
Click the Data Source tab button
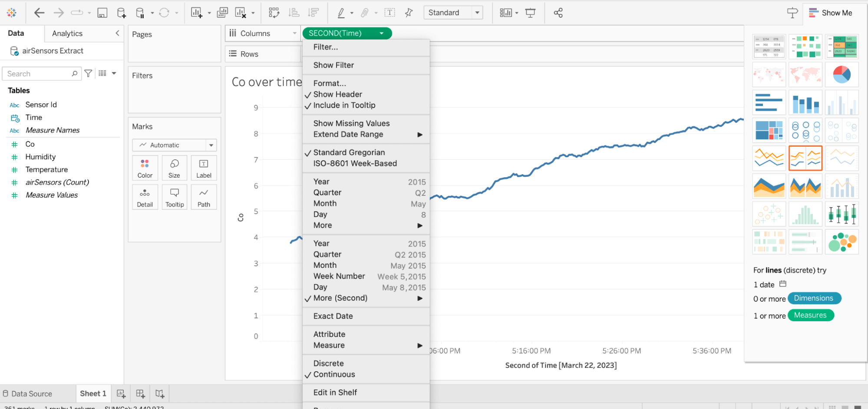pyautogui.click(x=27, y=394)
